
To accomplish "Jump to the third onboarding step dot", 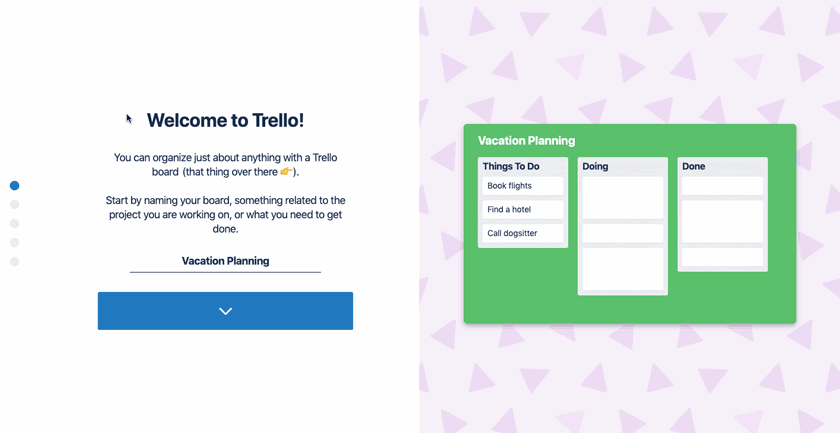I will tap(14, 224).
